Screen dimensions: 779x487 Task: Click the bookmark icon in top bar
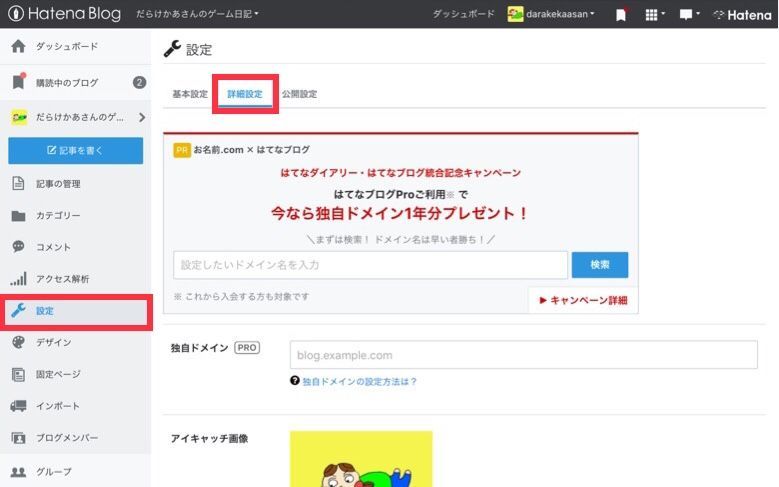point(621,15)
